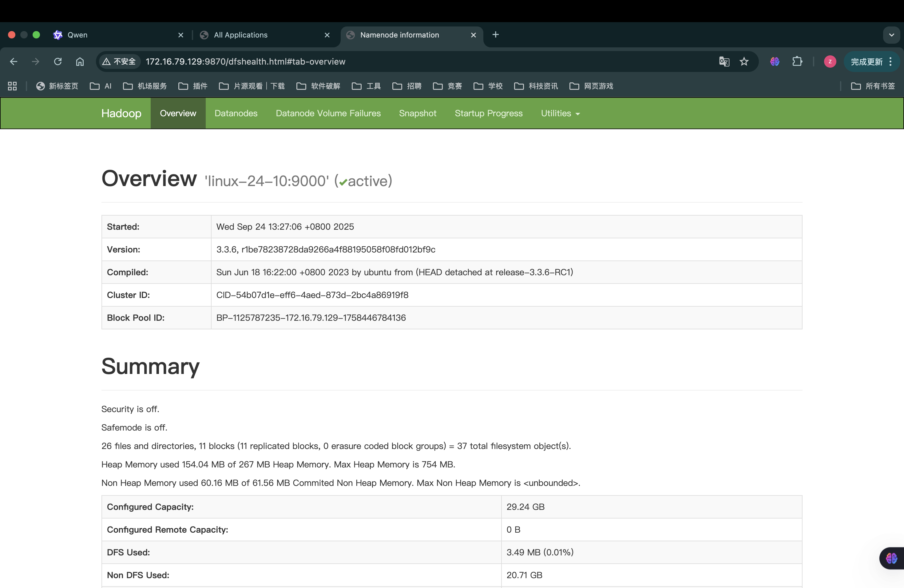This screenshot has width=904, height=588.
Task: Open Datanode Volume Failures page
Action: tap(328, 113)
